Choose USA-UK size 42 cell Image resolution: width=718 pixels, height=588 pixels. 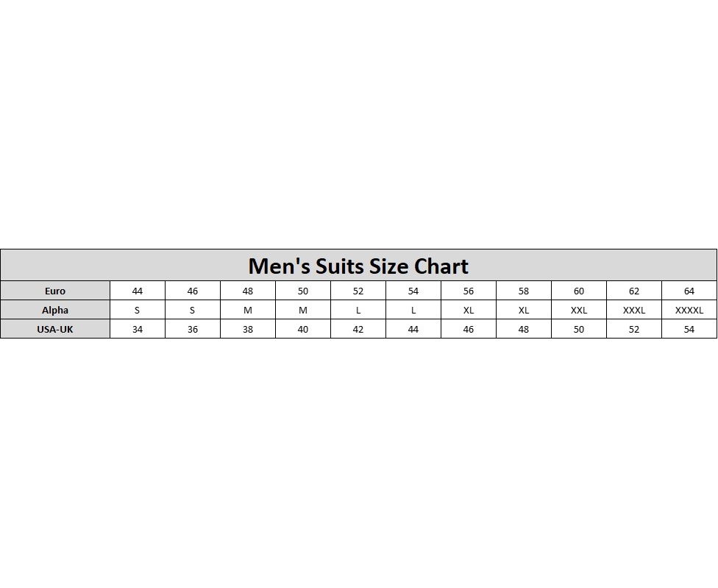(358, 329)
